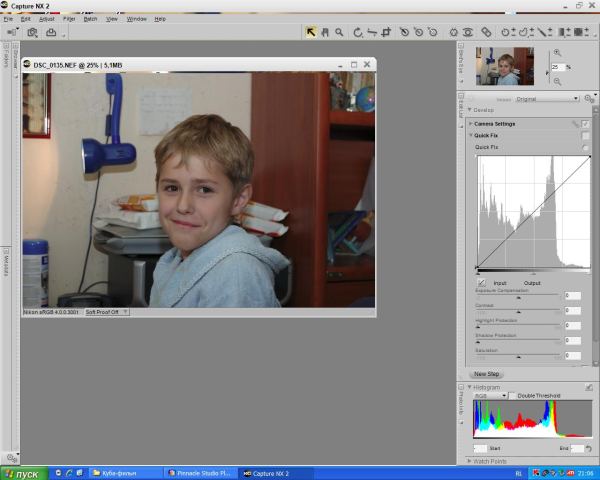Open the Batch menu
Image resolution: width=600 pixels, height=480 pixels.
point(90,19)
